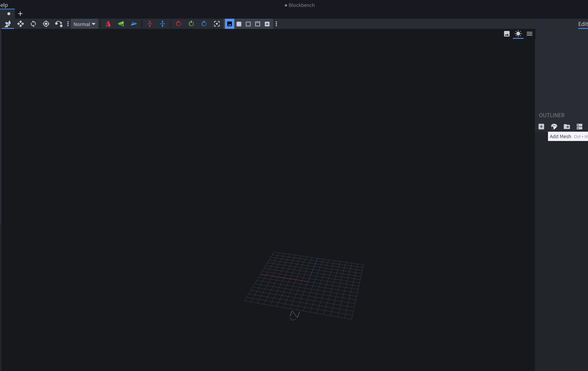The image size is (588, 371).
Task: Enable textured view mode
Action: point(230,24)
